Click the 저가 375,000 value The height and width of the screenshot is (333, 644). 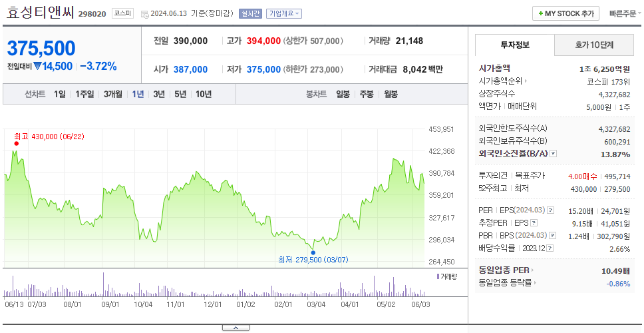click(263, 69)
